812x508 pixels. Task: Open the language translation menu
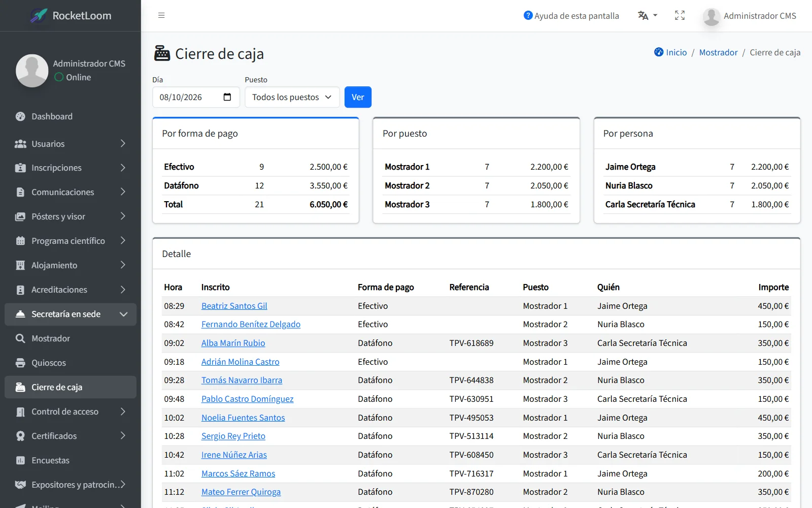pyautogui.click(x=647, y=15)
